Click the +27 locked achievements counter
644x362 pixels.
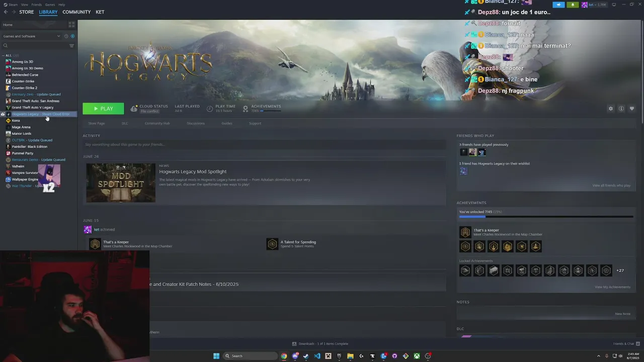coord(620,270)
